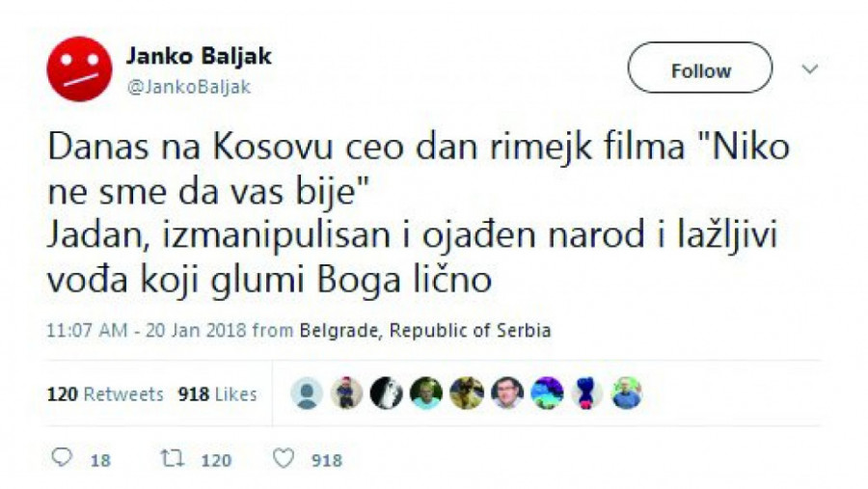This screenshot has width=868, height=489.
Task: Click the 11:07 AM timestamp
Action: 87,331
